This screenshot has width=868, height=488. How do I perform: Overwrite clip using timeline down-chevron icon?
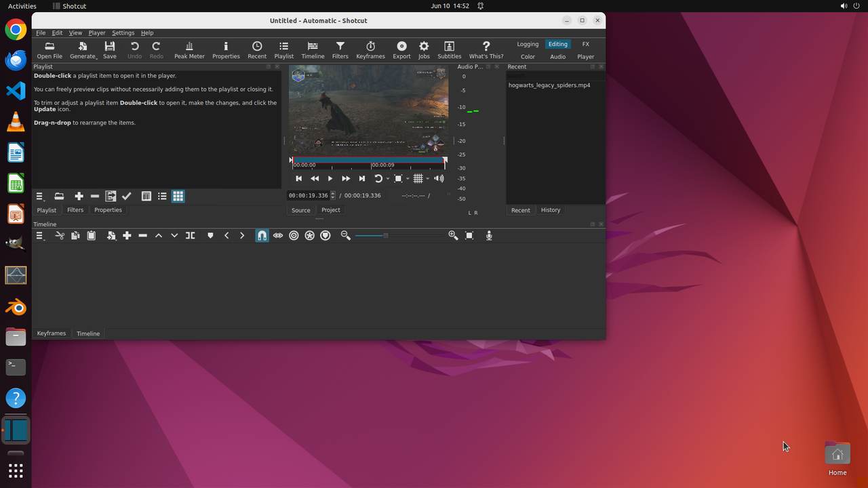coord(174,235)
